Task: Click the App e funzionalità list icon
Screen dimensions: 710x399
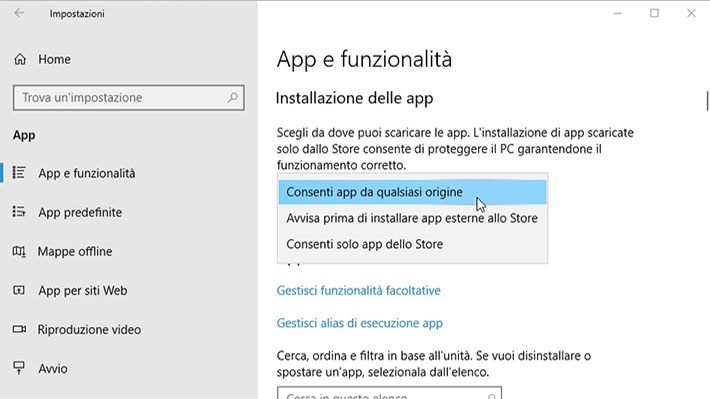Action: [x=19, y=173]
